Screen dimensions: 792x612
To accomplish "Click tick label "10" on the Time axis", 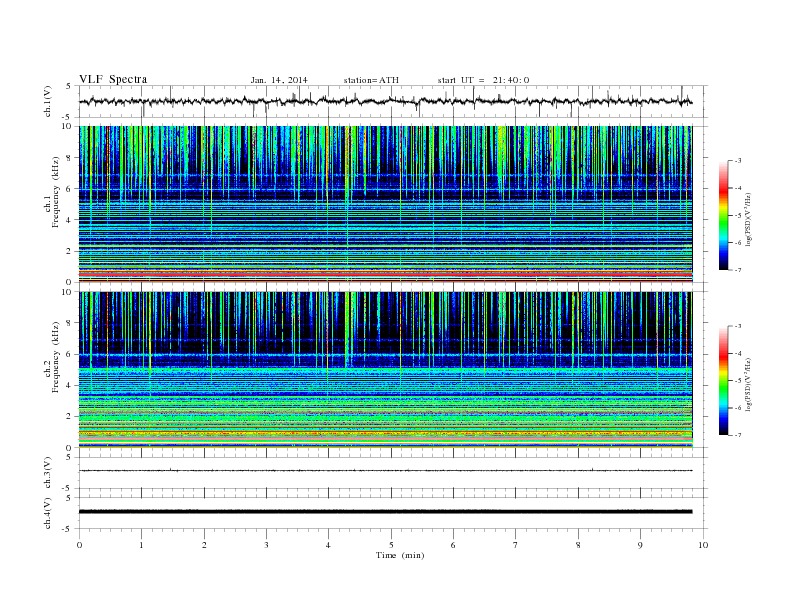I will click(703, 545).
